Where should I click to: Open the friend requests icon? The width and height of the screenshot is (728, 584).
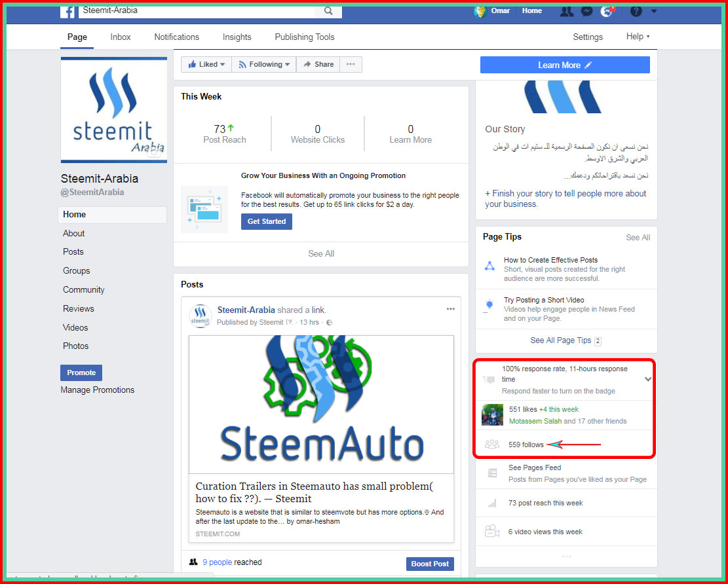click(x=566, y=11)
